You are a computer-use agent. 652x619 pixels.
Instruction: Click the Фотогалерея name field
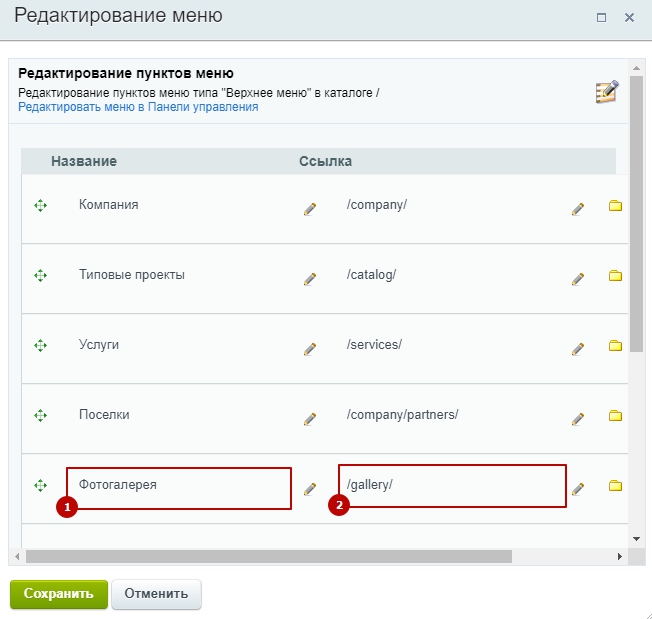179,488
